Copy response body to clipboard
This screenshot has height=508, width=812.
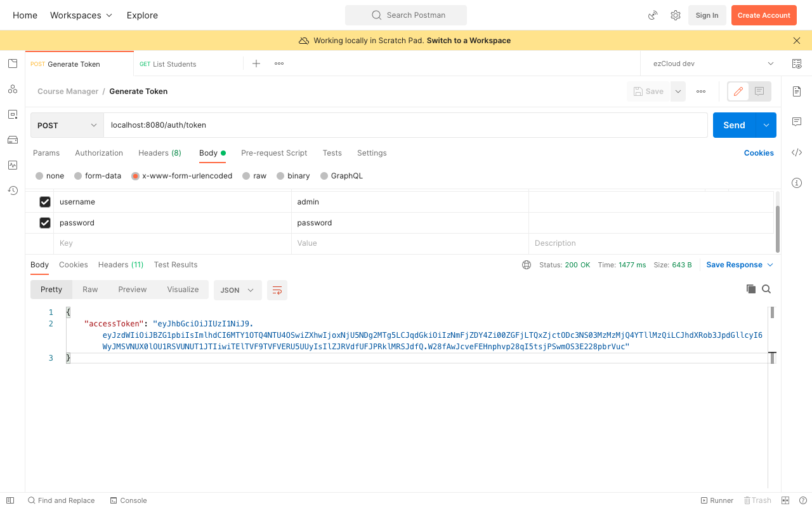tap(751, 289)
